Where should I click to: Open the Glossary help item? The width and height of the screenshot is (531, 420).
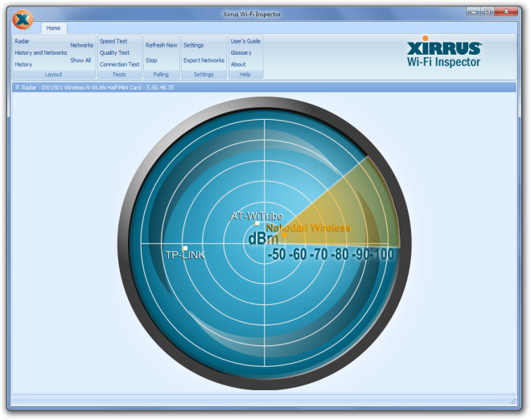pos(241,52)
